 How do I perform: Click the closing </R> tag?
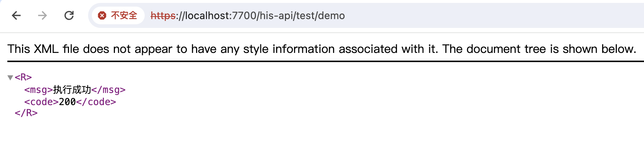point(26,113)
